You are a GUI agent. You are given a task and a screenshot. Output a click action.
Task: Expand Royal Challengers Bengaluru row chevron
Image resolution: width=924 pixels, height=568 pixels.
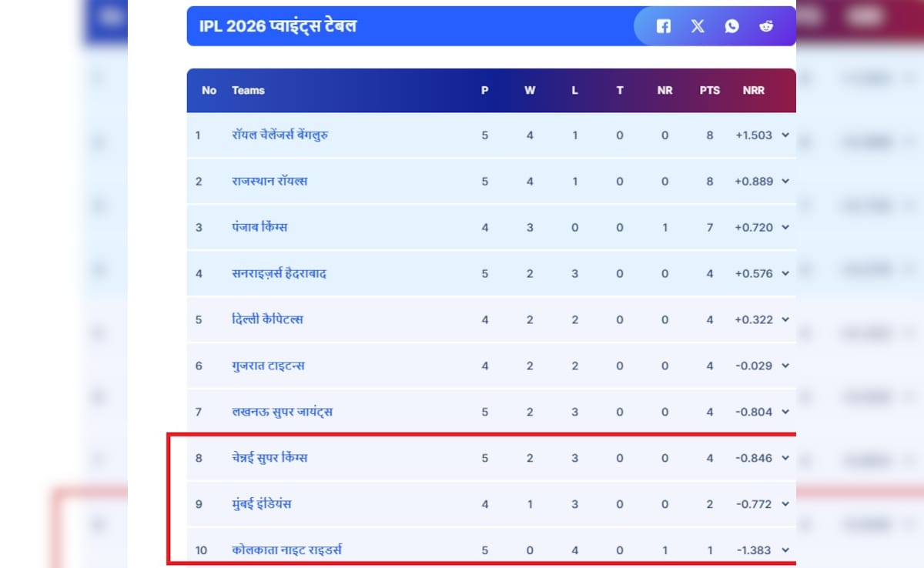click(x=785, y=135)
